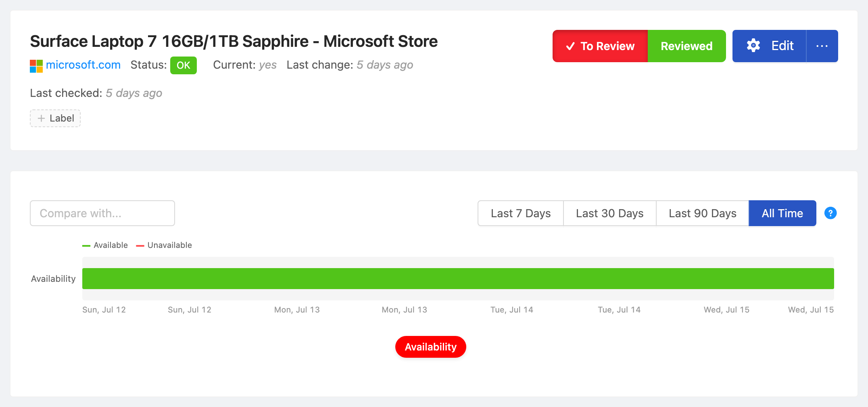
Task: Open the three-dots more options menu
Action: [822, 46]
